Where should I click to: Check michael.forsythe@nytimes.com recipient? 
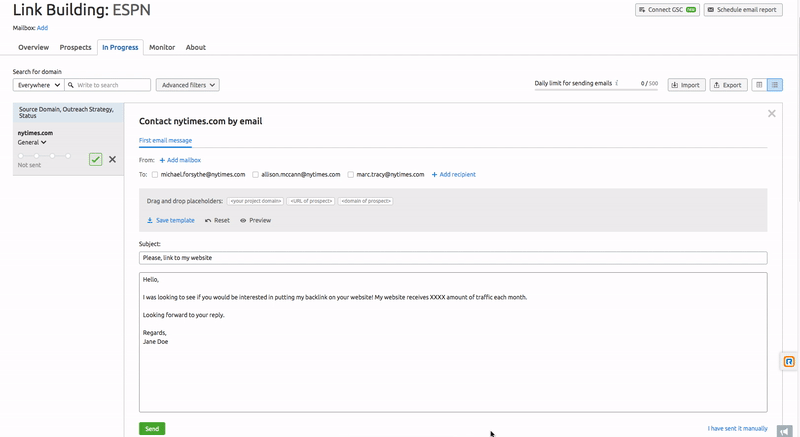tap(155, 174)
